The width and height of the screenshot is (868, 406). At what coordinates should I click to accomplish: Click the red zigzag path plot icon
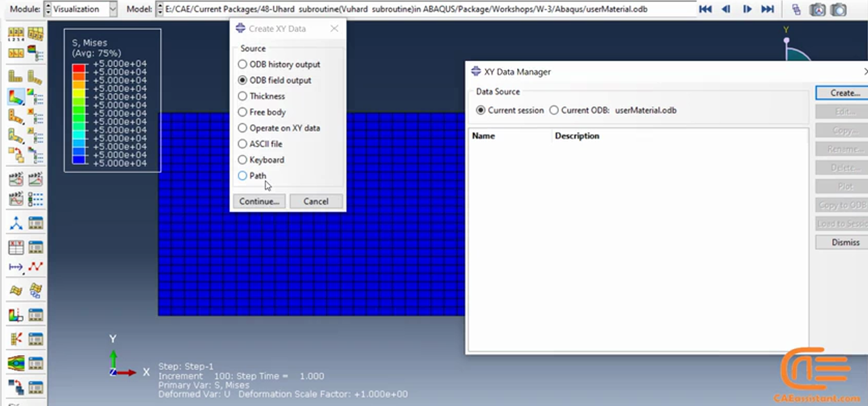[x=35, y=267]
